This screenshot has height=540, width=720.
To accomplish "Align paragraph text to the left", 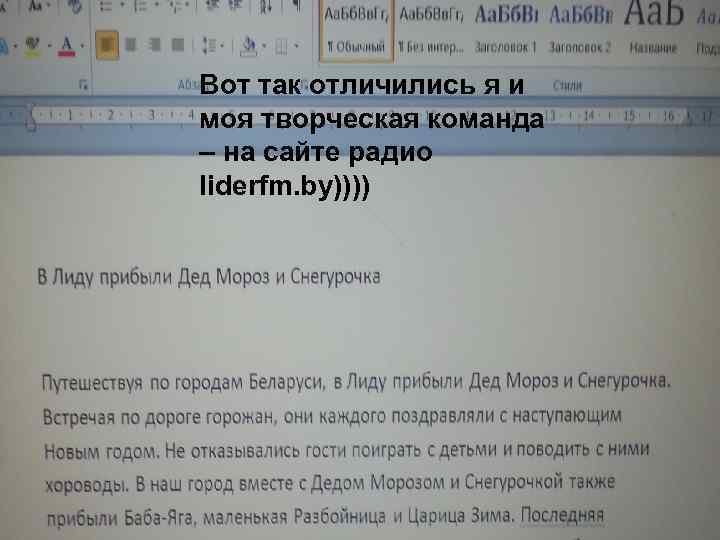I will tap(107, 45).
